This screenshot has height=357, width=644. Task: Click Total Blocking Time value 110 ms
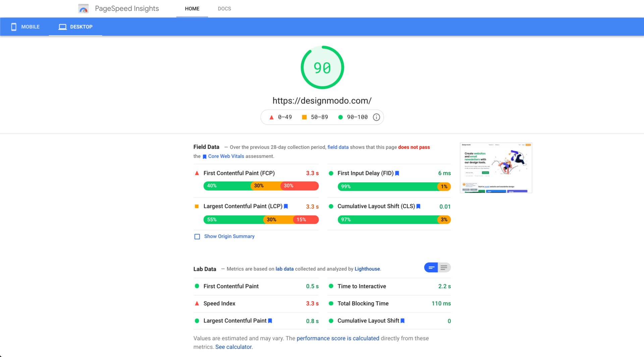click(441, 303)
